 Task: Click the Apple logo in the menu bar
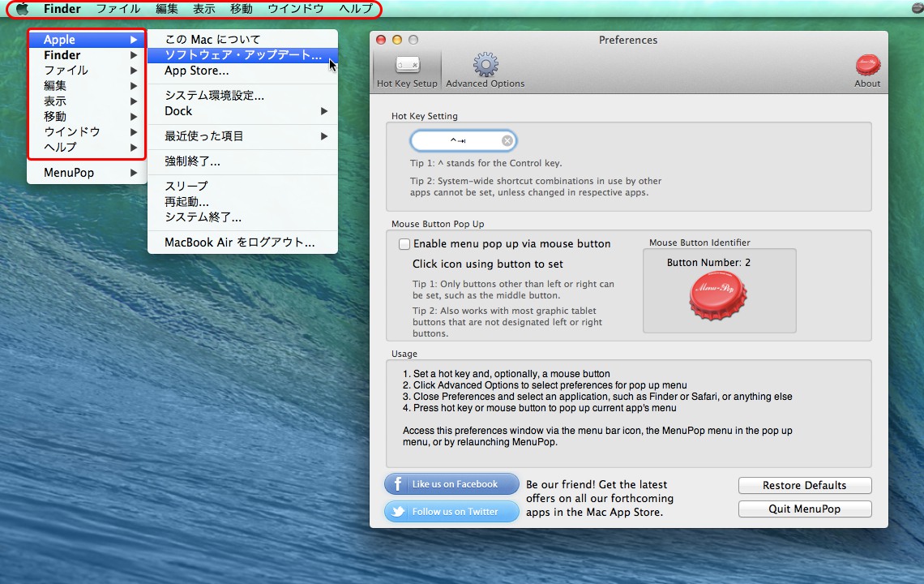[x=23, y=9]
